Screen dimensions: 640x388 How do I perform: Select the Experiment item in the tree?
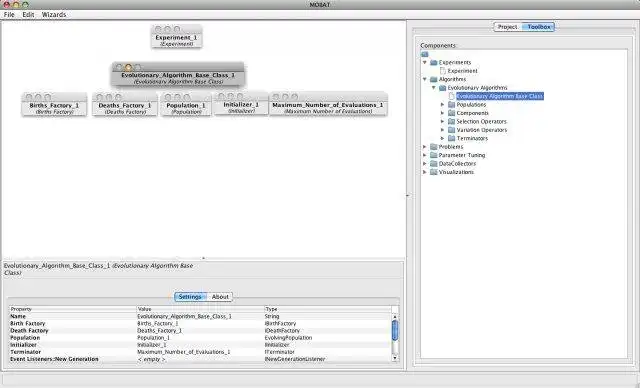[x=462, y=71]
